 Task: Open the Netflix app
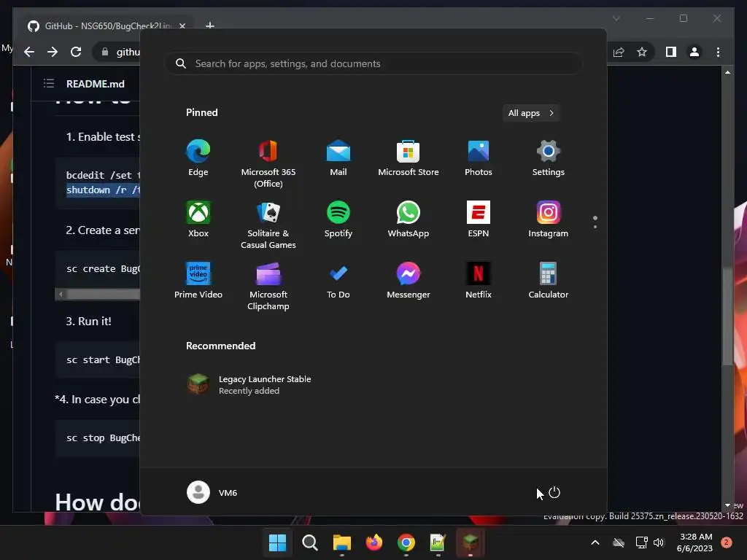pos(479,281)
